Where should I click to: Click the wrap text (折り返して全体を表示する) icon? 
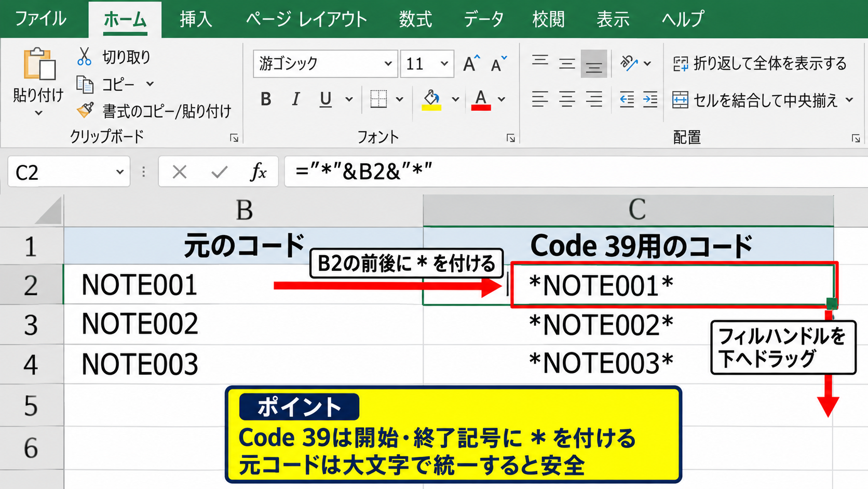pyautogui.click(x=680, y=63)
